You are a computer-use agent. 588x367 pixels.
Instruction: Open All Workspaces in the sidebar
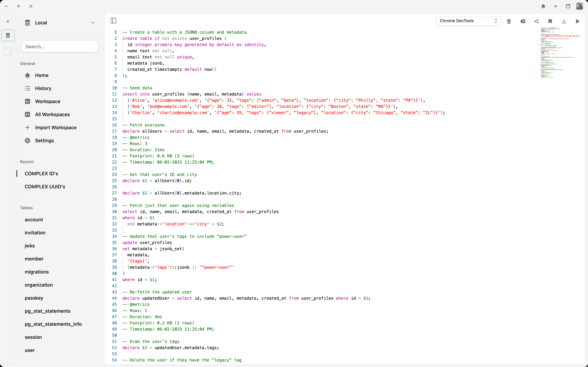click(x=59, y=115)
